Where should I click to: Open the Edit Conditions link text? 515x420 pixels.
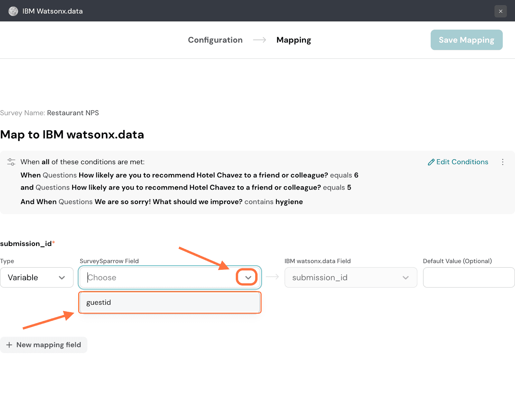tap(462, 162)
